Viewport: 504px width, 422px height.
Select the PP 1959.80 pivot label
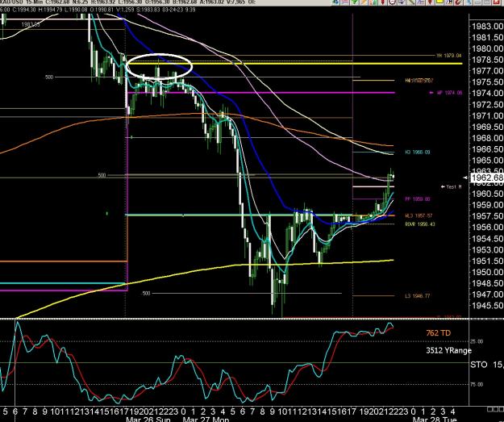418,199
